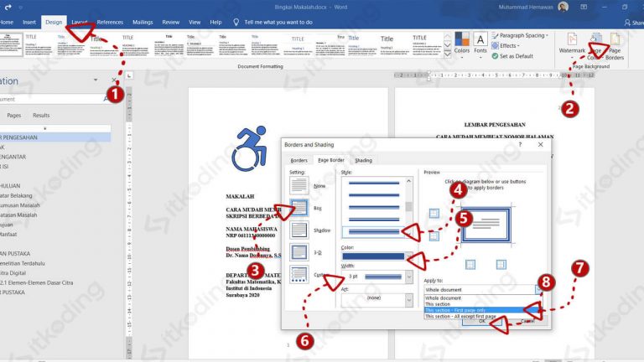Image resolution: width=644 pixels, height=362 pixels.
Task: Close the Navigation pane
Action: (x=114, y=80)
